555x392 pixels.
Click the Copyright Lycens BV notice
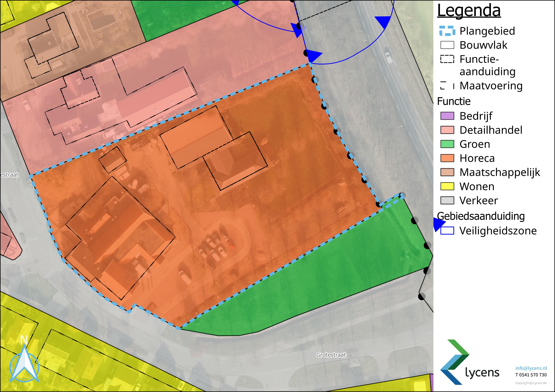pos(531,383)
